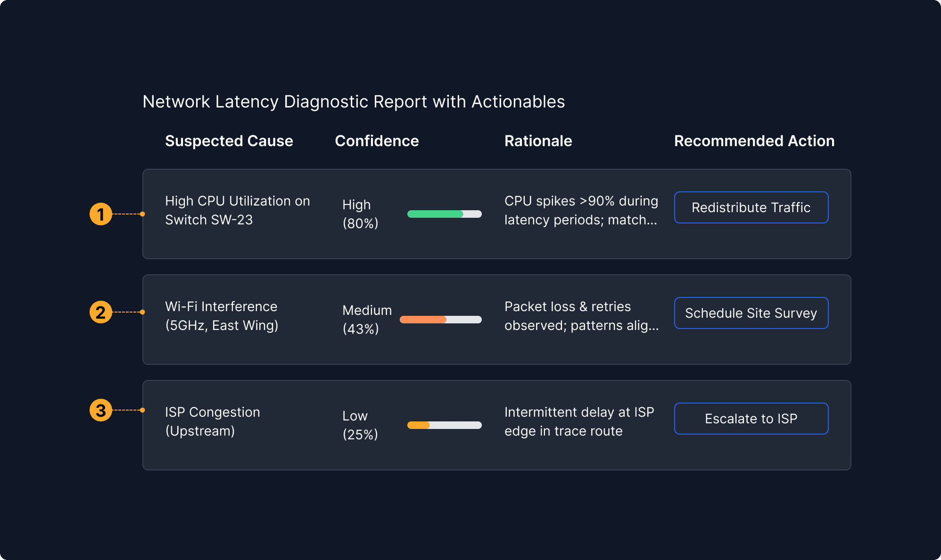Click the orange number 3 badge
The width and height of the screenshot is (941, 560).
[x=100, y=410]
